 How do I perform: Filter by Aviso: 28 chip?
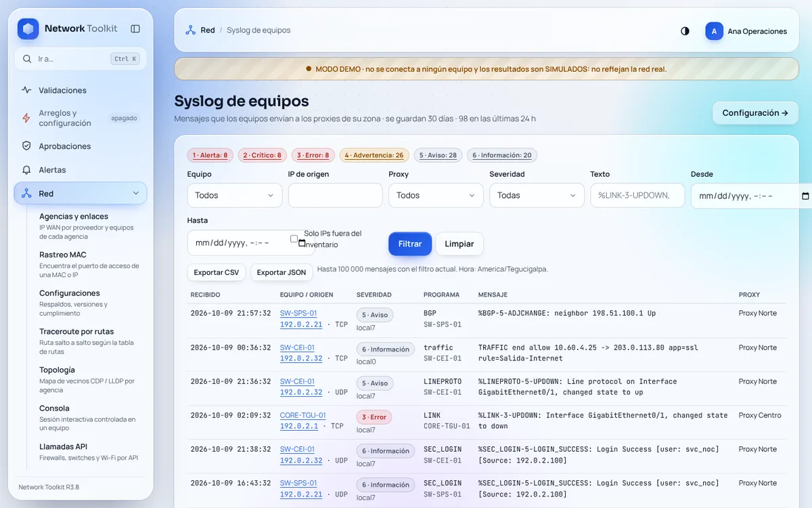click(438, 155)
